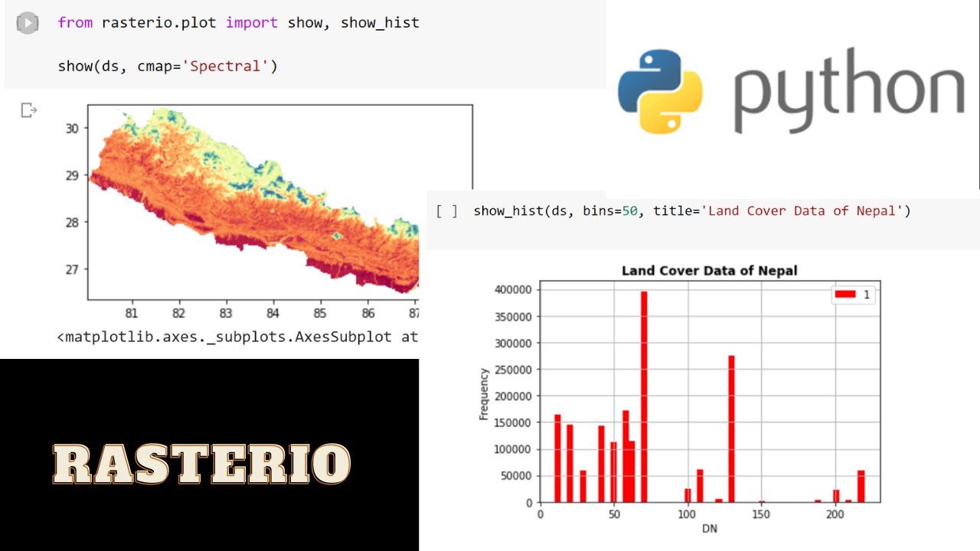This screenshot has height=551, width=980.
Task: Click the 30 latitude tick label on map
Action: 72,128
